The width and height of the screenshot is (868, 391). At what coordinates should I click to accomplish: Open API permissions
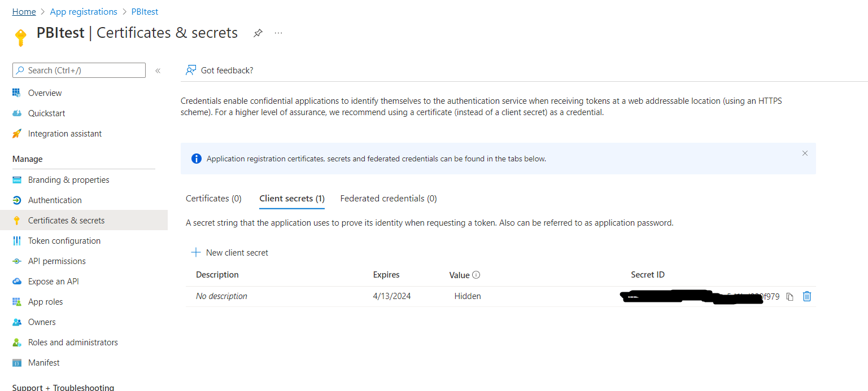[x=56, y=261]
